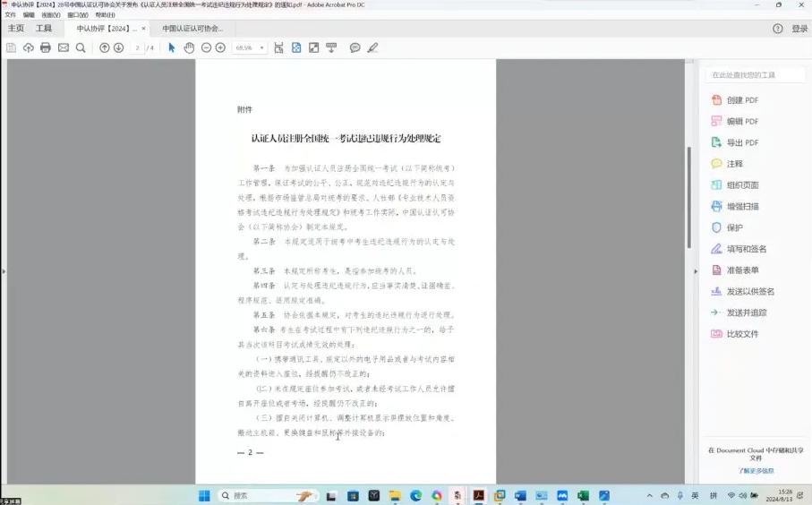Screen dimensions: 812x505
Task: Switch to 中国认证认可协会 document tab
Action: click(x=192, y=29)
